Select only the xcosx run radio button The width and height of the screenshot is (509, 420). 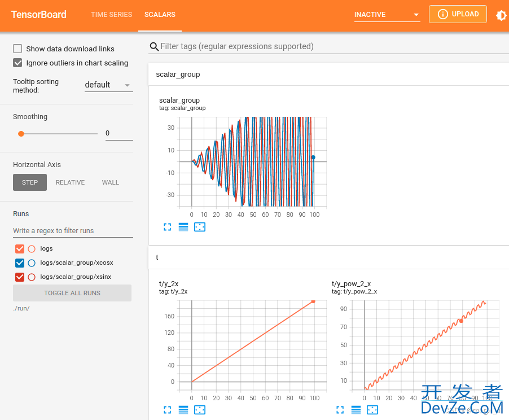pos(32,263)
